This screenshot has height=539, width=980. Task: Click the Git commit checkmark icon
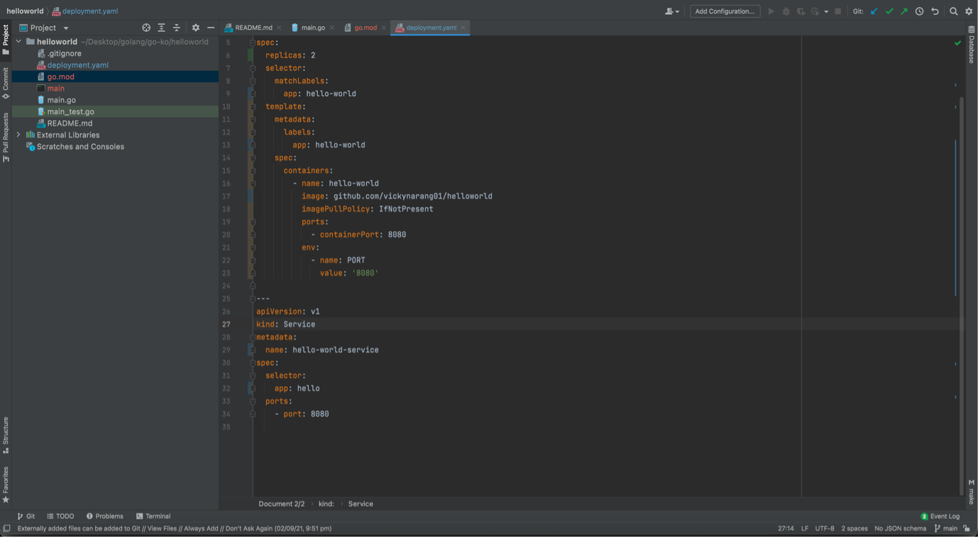889,11
